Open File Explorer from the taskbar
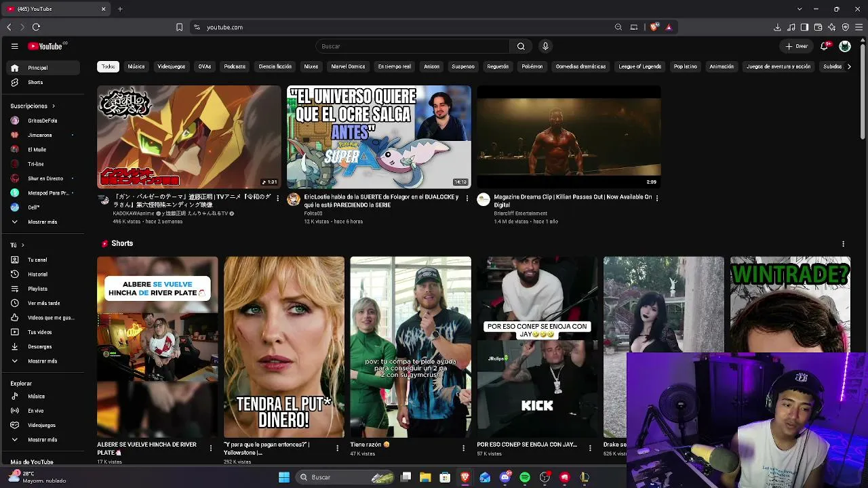The image size is (868, 488). [x=425, y=477]
